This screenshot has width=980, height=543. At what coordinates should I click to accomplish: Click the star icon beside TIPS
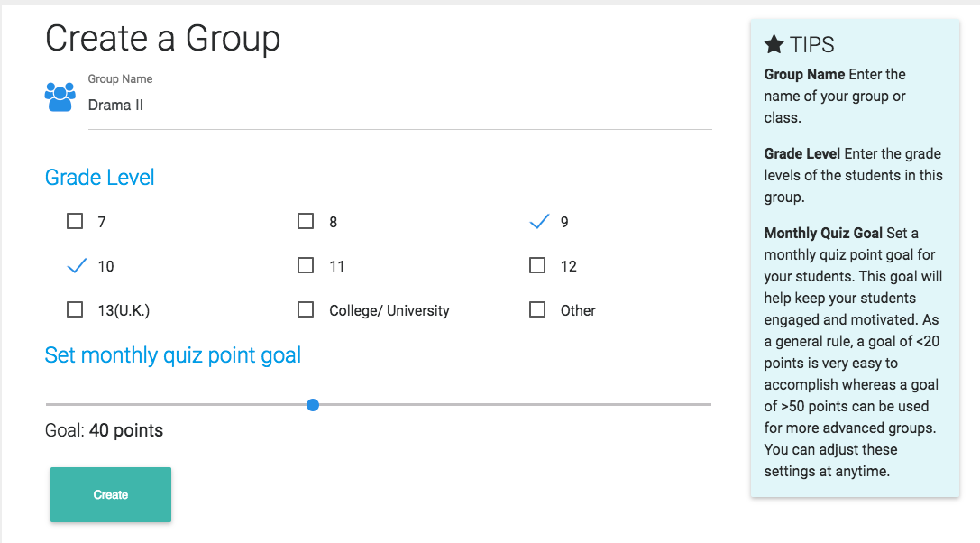(x=774, y=44)
